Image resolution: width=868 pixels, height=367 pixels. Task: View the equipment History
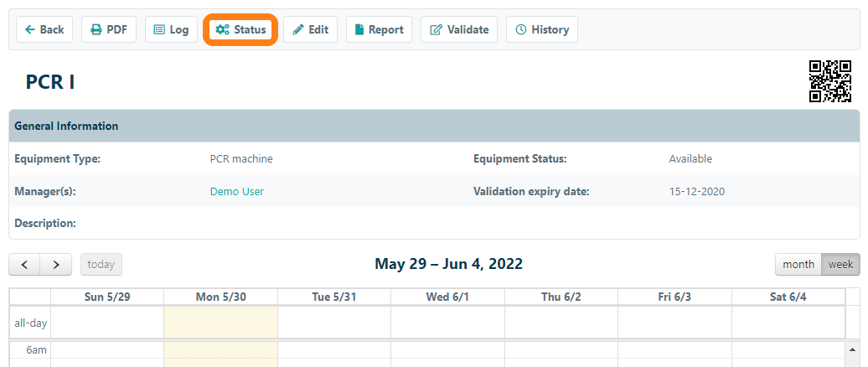541,29
